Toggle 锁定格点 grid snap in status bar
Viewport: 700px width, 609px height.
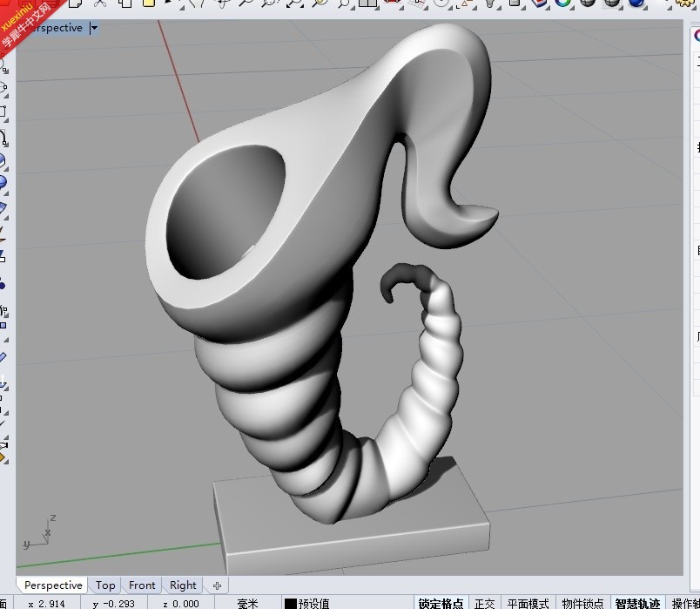pyautogui.click(x=441, y=603)
